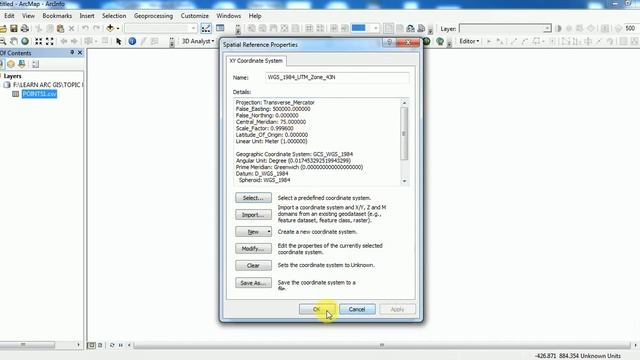The height and width of the screenshot is (360, 640).
Task: Open the map scale combo box
Action: pyautogui.click(x=161, y=28)
